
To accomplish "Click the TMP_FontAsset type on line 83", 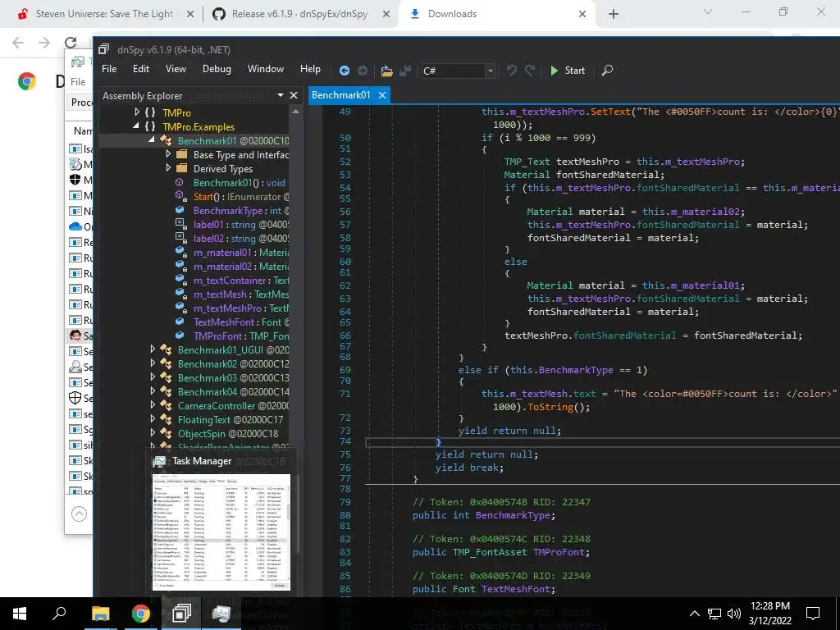I will tap(491, 552).
